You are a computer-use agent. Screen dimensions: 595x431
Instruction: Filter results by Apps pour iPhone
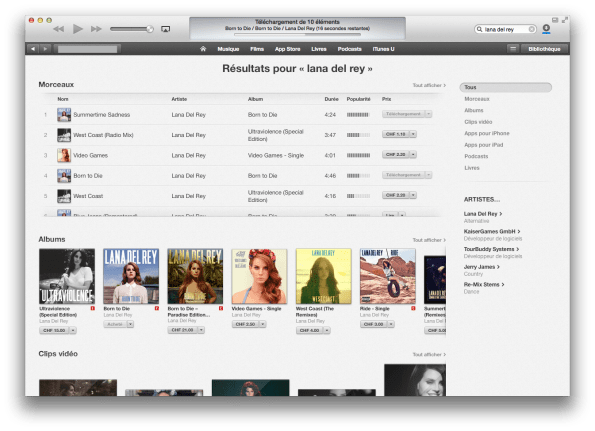click(x=487, y=134)
